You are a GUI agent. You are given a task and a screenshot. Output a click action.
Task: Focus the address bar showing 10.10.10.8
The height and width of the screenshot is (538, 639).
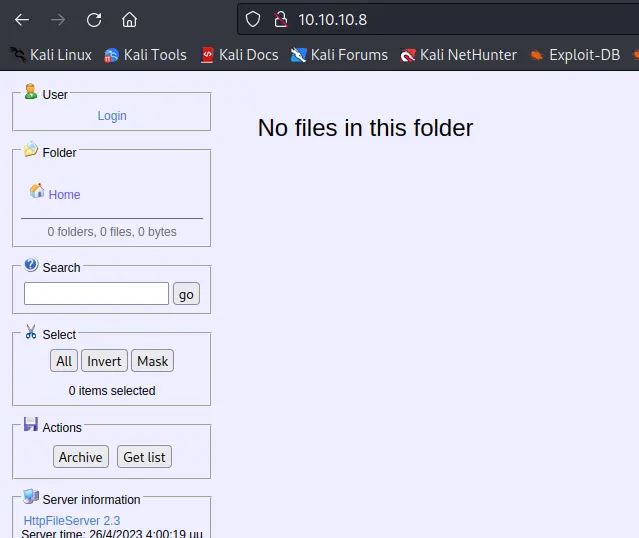[438, 19]
